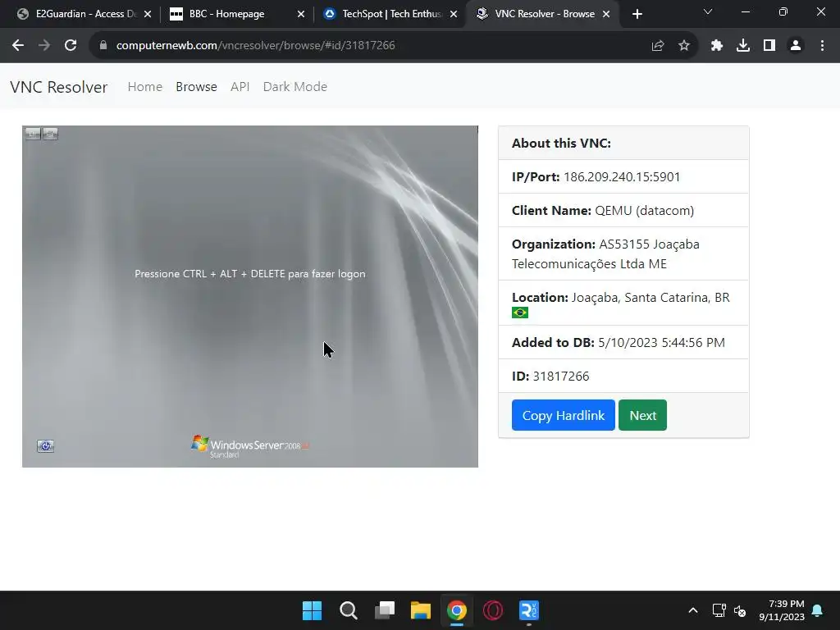Click Added to DB 5/10/2023 timestamp
Viewport: 840px width, 630px height.
pyautogui.click(x=619, y=342)
